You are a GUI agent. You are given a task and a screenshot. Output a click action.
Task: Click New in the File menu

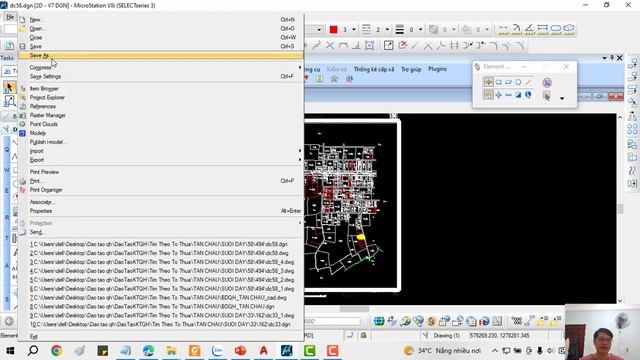point(161,20)
